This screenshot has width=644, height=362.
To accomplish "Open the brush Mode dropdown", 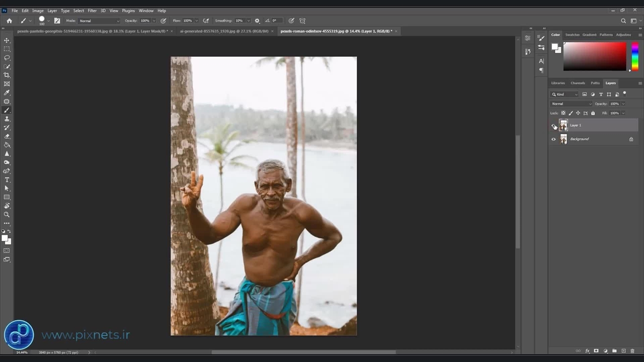I will click(x=99, y=21).
